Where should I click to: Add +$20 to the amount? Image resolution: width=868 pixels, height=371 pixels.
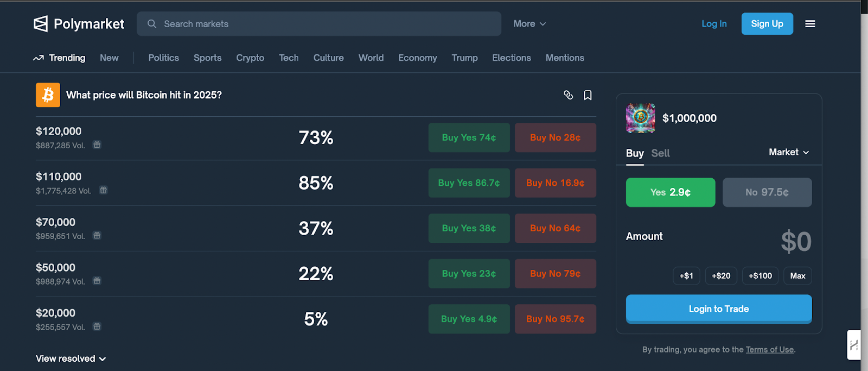(x=721, y=276)
